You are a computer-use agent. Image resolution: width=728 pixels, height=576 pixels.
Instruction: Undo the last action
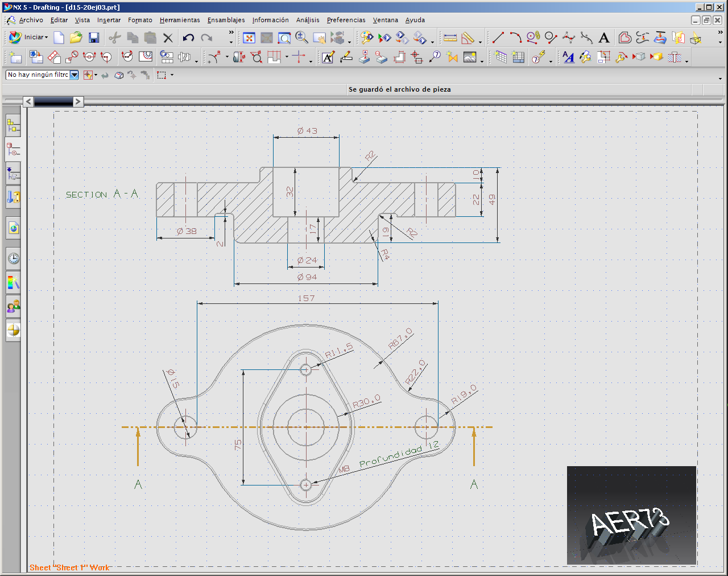[188, 38]
